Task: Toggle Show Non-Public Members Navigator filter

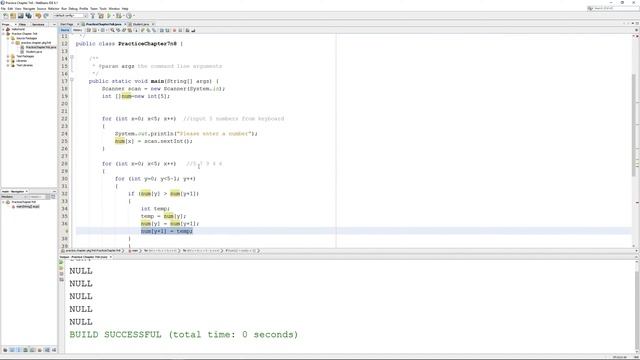Action: coord(25,350)
